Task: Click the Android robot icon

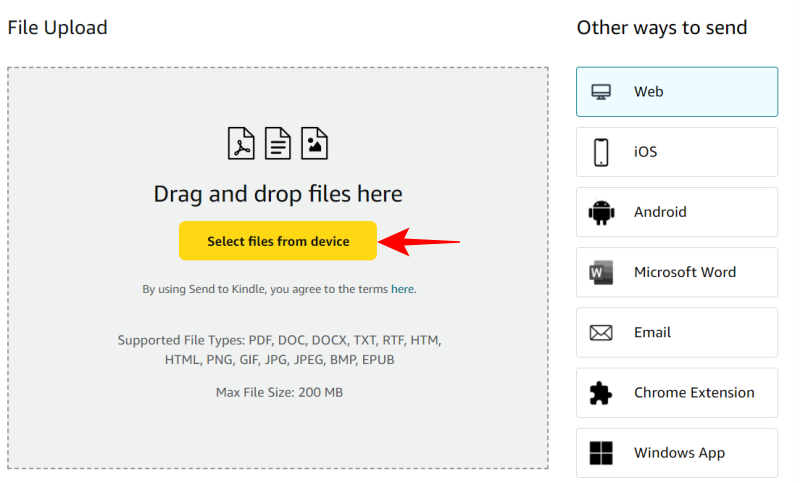Action: pos(601,212)
